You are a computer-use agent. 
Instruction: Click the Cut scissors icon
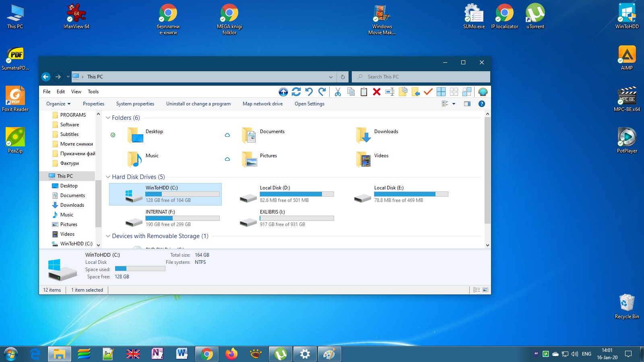(338, 92)
